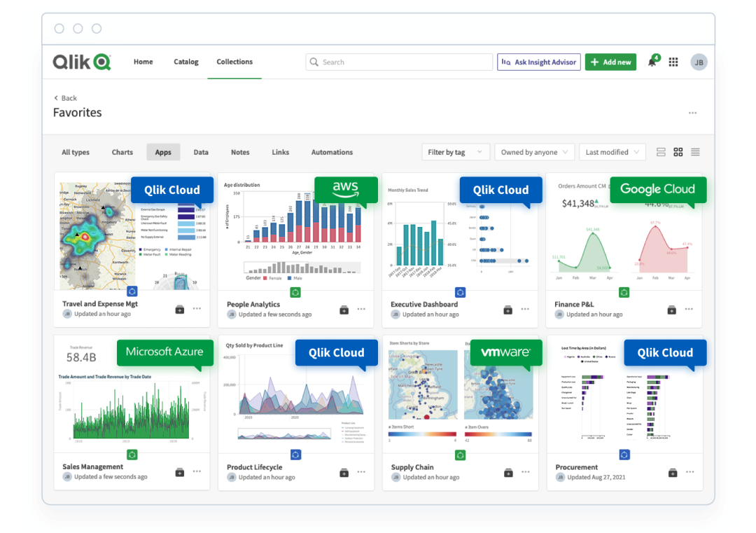Click the search magnifier icon

click(x=314, y=62)
